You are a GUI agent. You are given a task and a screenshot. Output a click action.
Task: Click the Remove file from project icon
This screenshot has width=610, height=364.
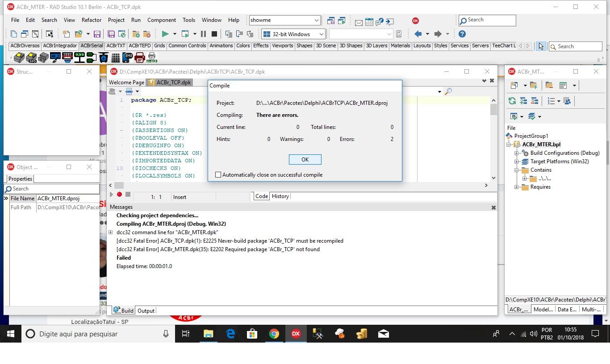click(146, 34)
